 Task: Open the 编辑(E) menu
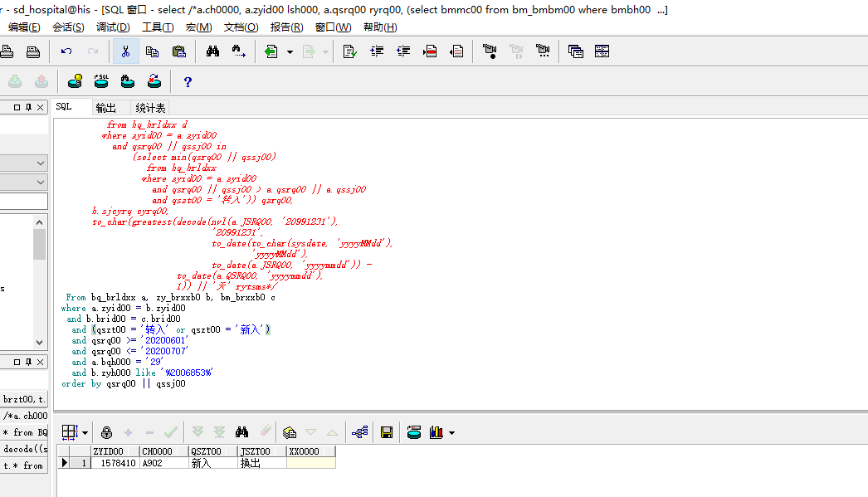[x=24, y=27]
